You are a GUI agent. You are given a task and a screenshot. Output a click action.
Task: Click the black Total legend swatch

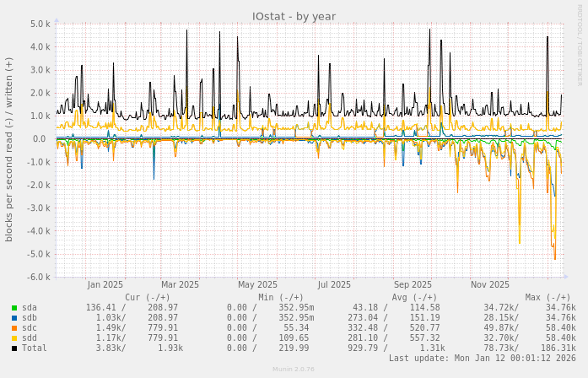[14, 348]
